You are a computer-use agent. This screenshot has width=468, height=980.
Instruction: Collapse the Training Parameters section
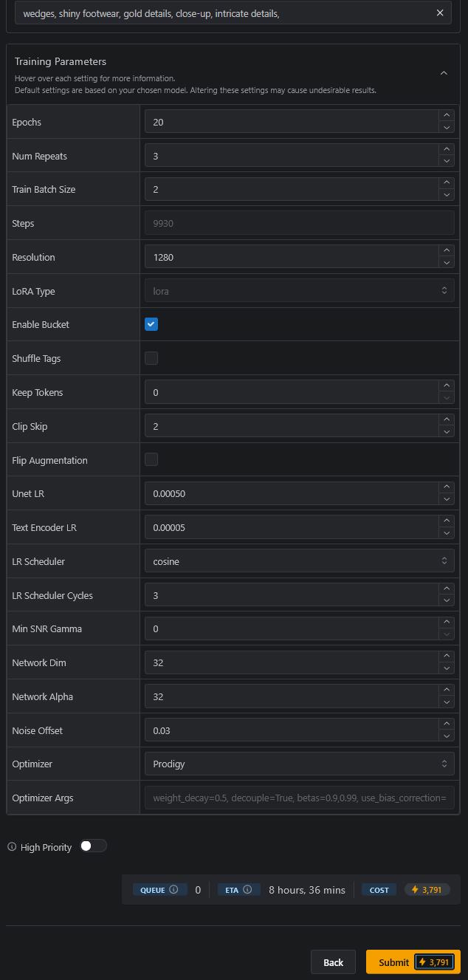click(444, 73)
